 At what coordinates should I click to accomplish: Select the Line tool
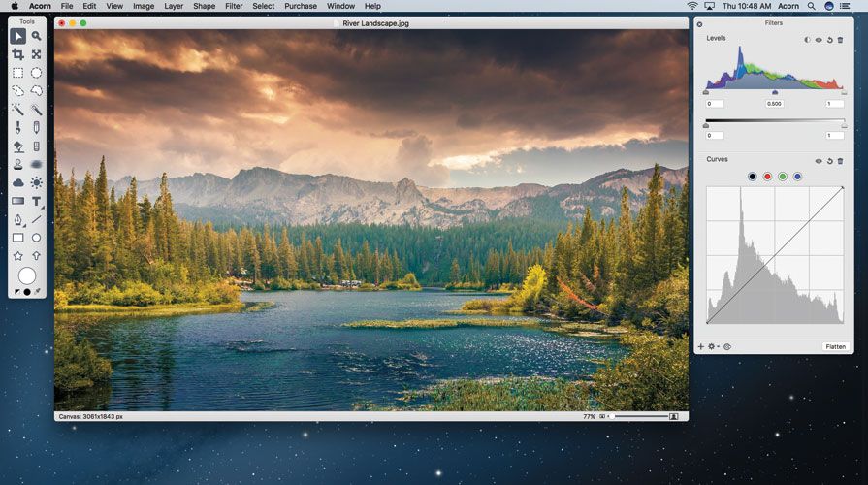pyautogui.click(x=36, y=220)
